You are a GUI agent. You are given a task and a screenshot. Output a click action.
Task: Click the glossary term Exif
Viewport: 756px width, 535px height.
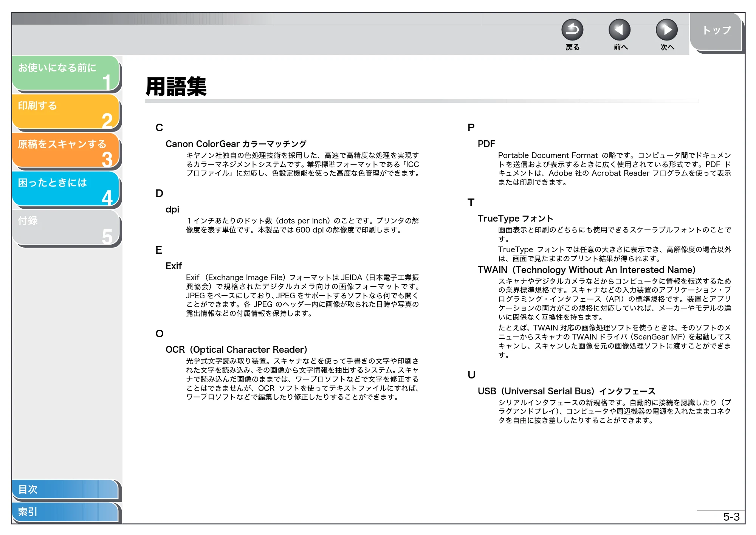[x=174, y=266]
